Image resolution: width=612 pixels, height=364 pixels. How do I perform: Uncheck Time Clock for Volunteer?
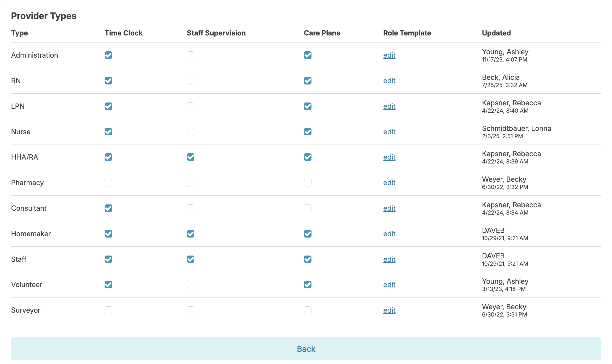click(108, 285)
